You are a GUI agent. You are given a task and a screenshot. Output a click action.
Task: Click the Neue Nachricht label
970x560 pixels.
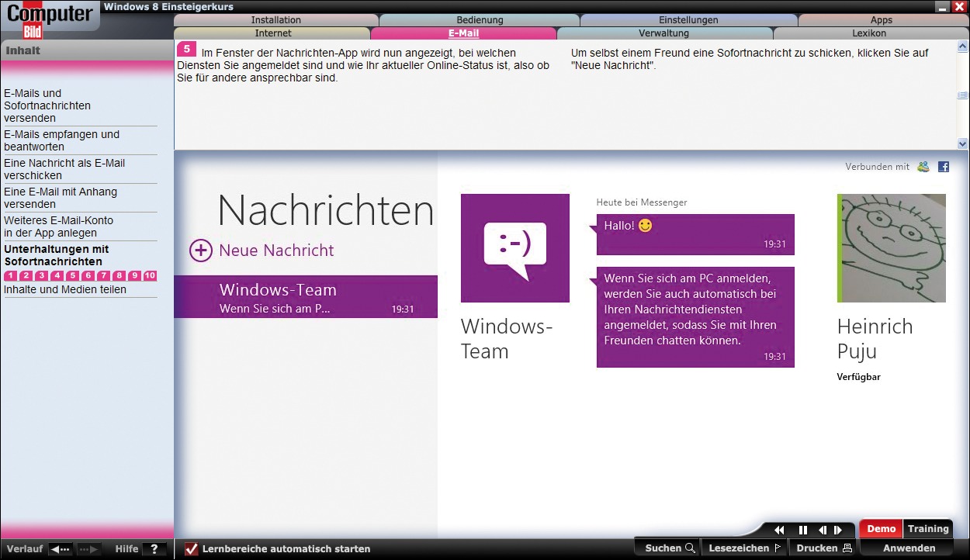276,251
